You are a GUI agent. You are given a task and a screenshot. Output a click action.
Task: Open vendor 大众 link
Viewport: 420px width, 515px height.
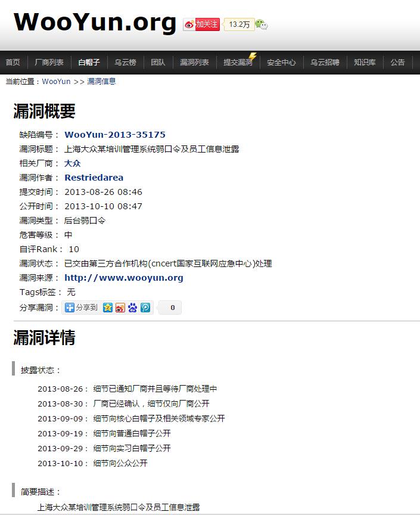pyautogui.click(x=72, y=163)
